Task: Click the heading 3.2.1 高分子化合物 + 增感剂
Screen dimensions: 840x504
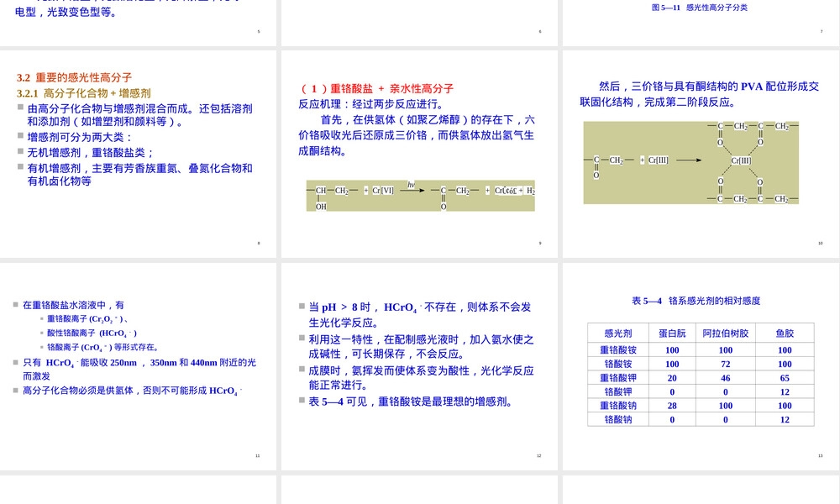Action: pyautogui.click(x=83, y=93)
